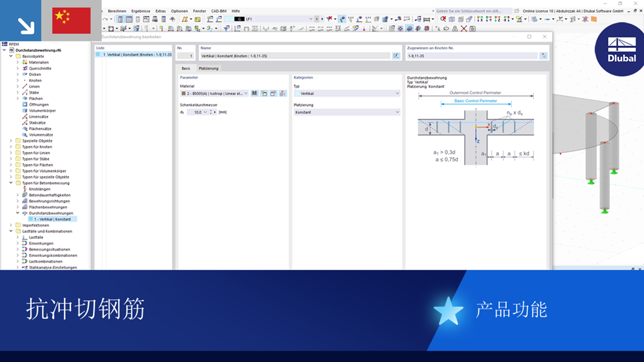Screen dimensions: 644x362
Task: Click the Schenkeldurchmesser stepper arrows
Action: pos(211,112)
